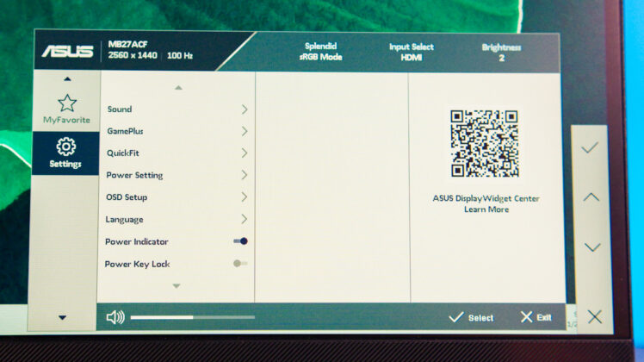This screenshot has width=644, height=362.
Task: Click the Power Key Lock label
Action: tap(137, 264)
